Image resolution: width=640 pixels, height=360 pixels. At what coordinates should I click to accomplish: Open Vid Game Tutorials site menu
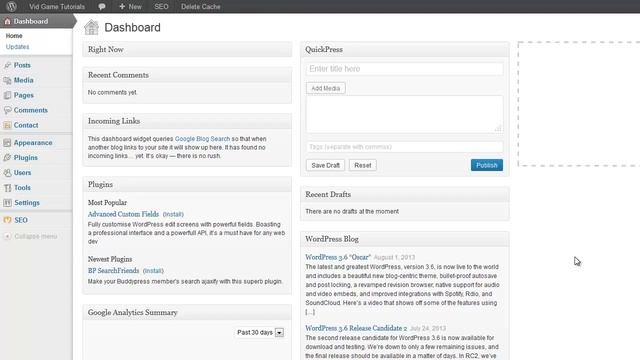57,7
